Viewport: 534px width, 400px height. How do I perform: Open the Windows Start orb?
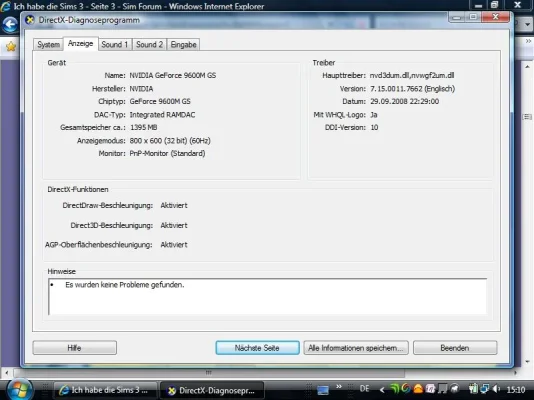(20, 389)
